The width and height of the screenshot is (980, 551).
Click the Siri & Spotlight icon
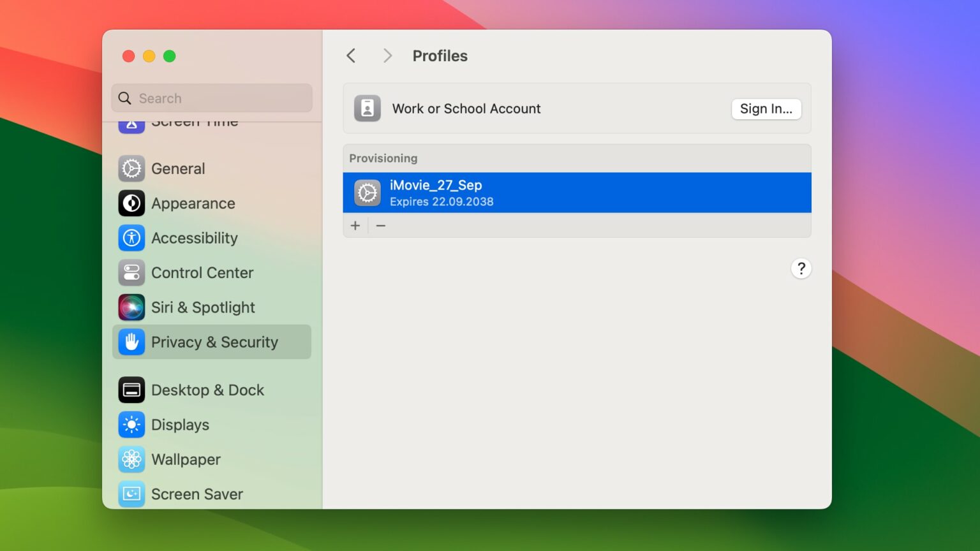pyautogui.click(x=131, y=307)
